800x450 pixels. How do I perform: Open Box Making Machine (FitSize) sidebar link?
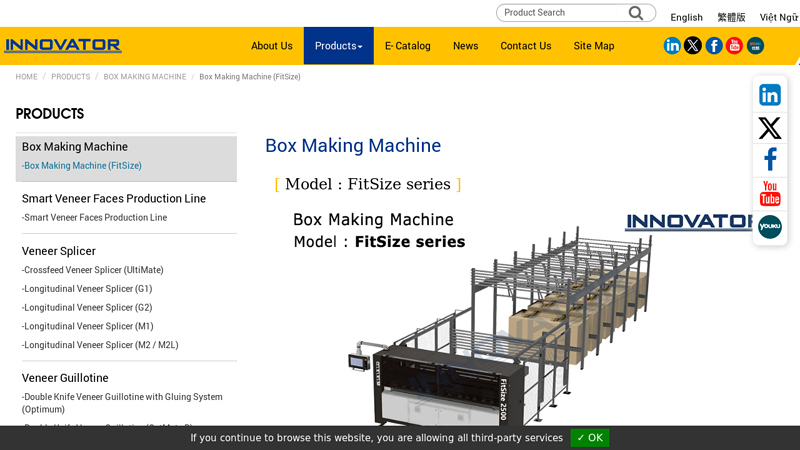pos(82,166)
